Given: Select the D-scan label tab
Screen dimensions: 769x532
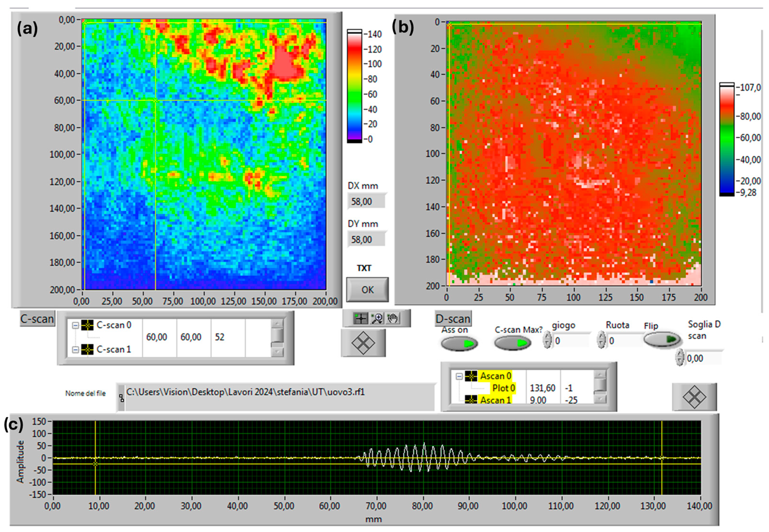Looking at the screenshot, I should [x=453, y=319].
